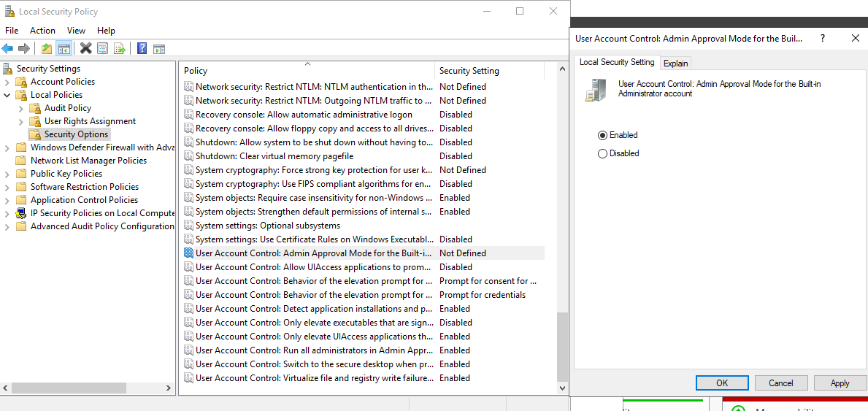Screen dimensions: 868x411
Task: Select 'User Account Control: Allow UIAccess applications' row
Action: [363, 267]
